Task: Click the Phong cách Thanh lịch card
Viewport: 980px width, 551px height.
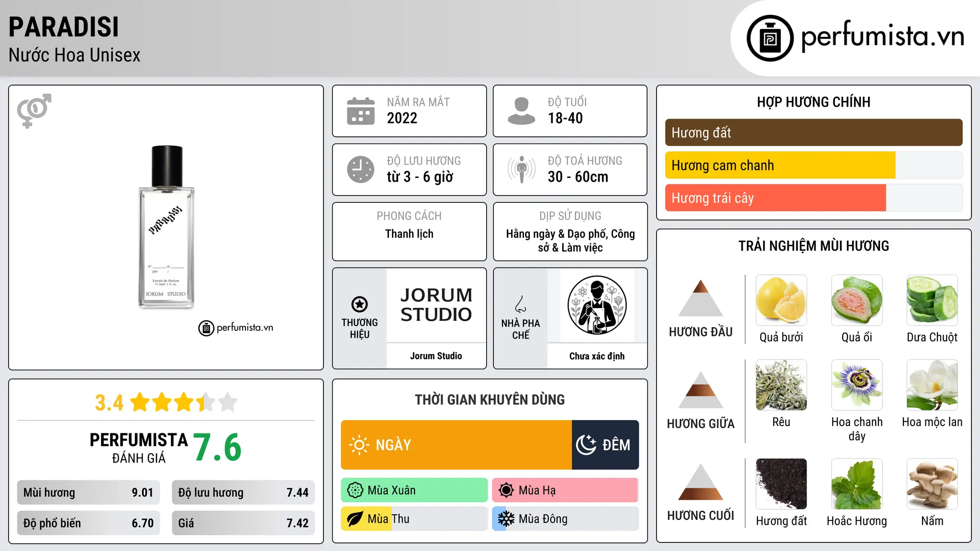Action: click(409, 231)
